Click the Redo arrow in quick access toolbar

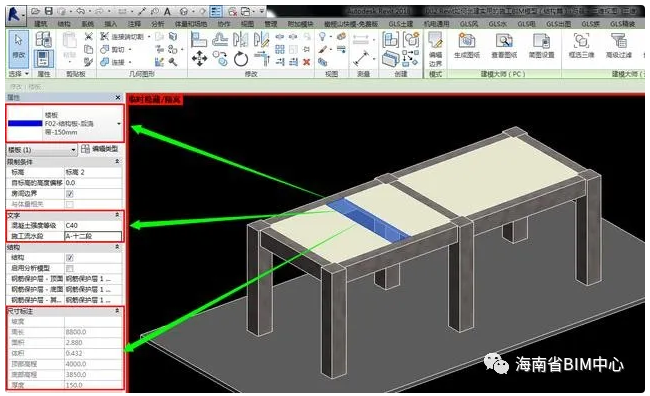tap(100, 11)
